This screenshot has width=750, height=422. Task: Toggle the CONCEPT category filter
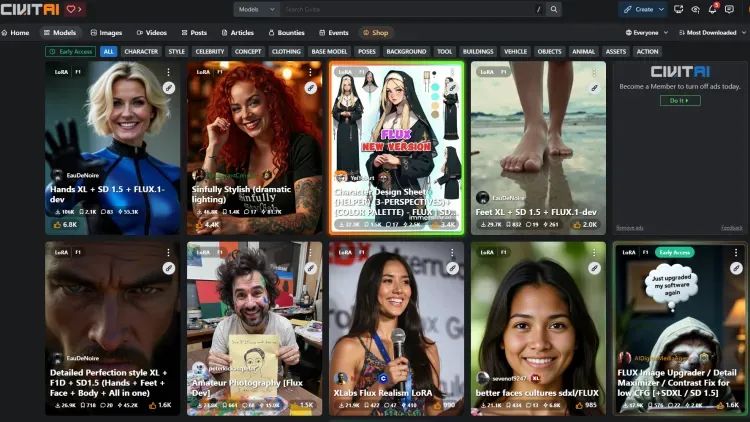[248, 52]
